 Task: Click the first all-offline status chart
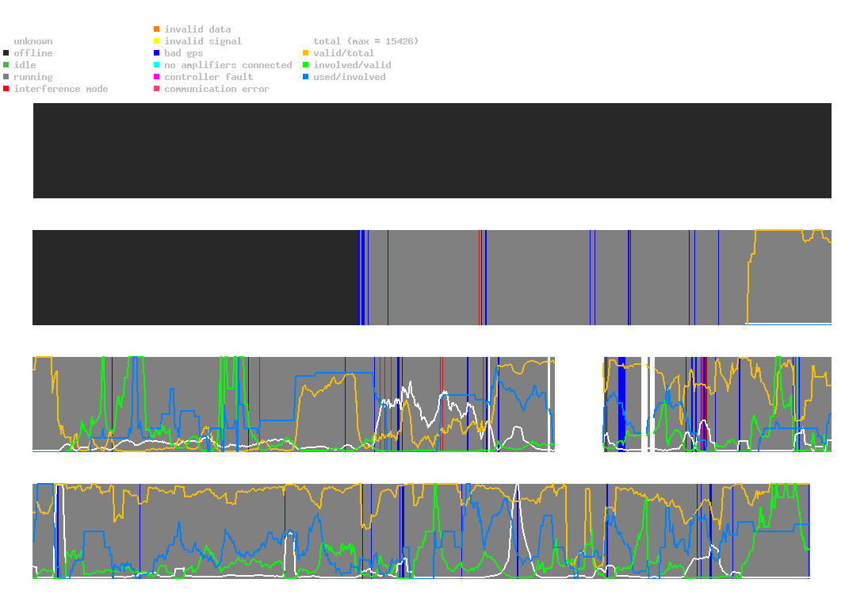[432, 151]
